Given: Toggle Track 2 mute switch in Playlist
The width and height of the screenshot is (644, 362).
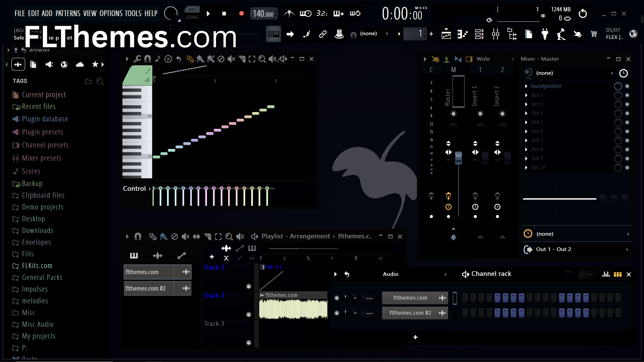Looking at the screenshot, I should tap(249, 314).
